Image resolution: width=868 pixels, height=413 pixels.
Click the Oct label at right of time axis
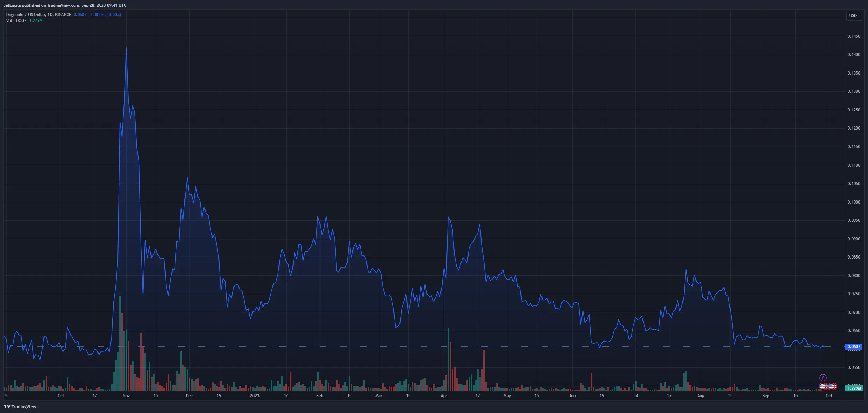coord(829,396)
